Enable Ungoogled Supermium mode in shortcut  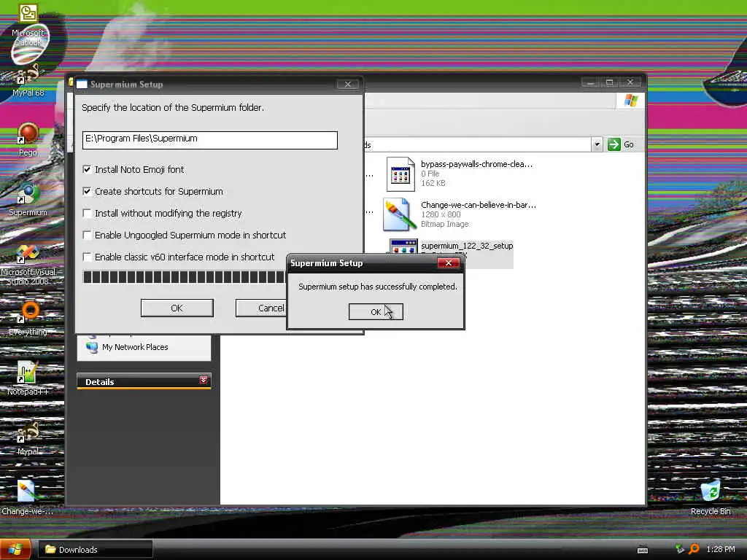(87, 236)
